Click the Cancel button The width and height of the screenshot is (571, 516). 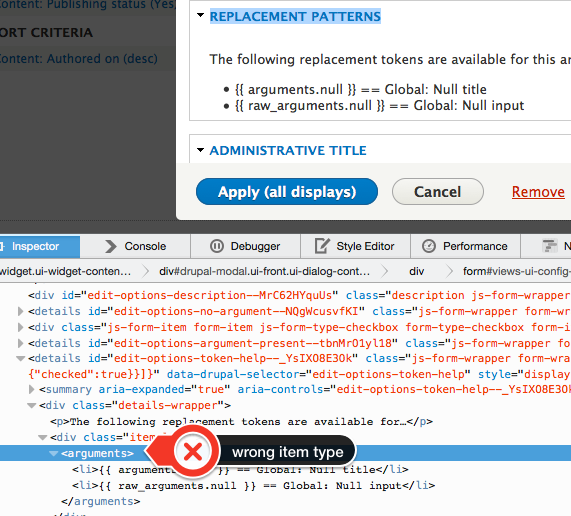(x=438, y=192)
